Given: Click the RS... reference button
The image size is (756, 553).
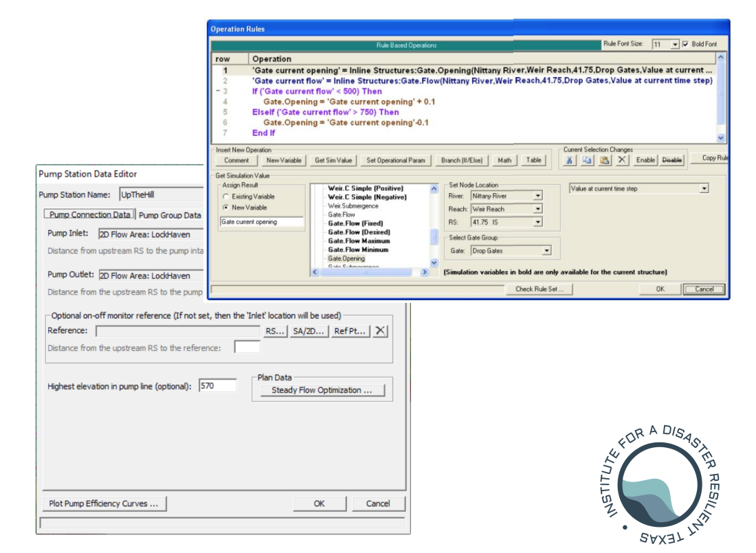Looking at the screenshot, I should click(x=275, y=330).
